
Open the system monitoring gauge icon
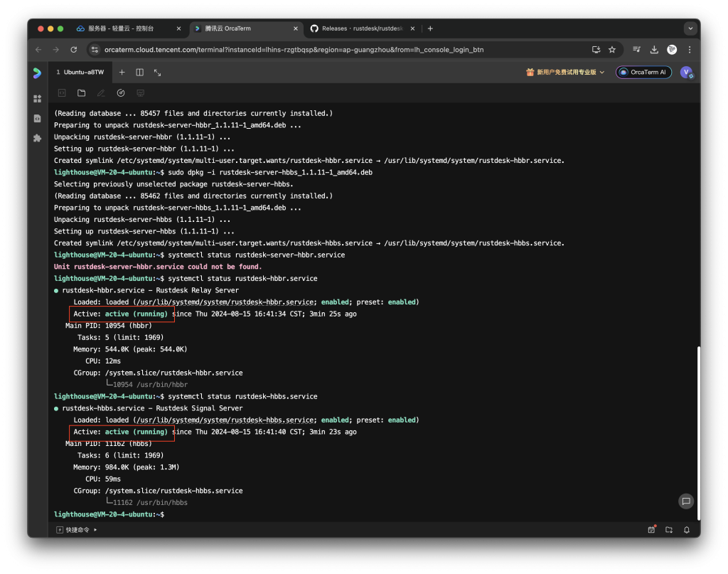pos(121,92)
